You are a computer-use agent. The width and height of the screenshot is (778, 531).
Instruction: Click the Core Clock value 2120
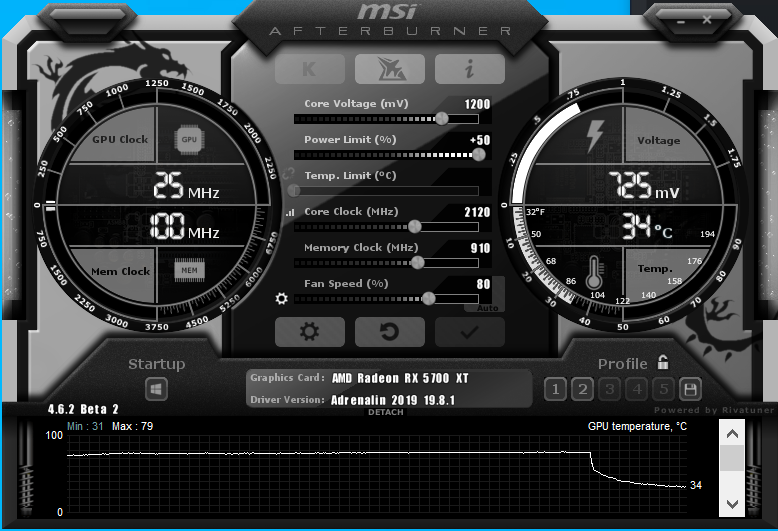(477, 212)
